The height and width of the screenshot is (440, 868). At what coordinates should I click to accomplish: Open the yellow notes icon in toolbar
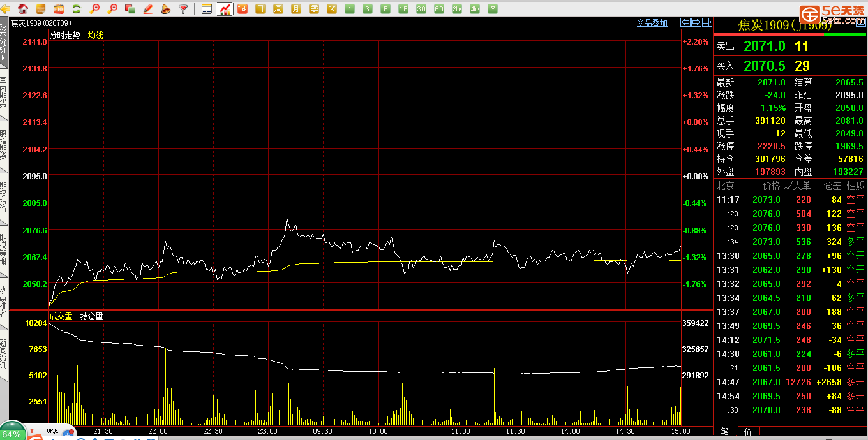pyautogui.click(x=41, y=9)
